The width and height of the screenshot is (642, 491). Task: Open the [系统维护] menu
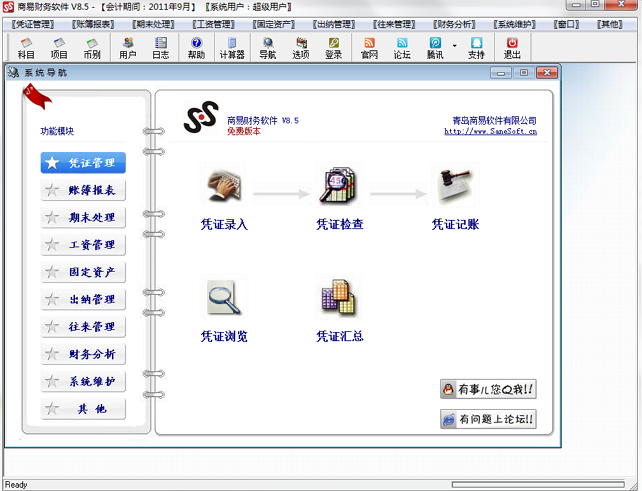(x=515, y=25)
